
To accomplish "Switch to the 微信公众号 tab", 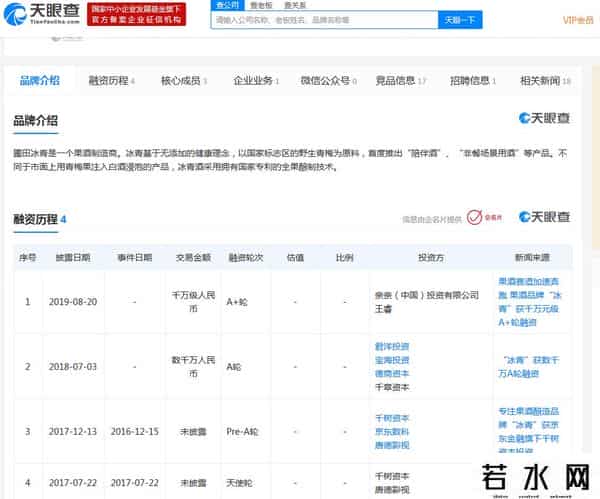I will (329, 81).
